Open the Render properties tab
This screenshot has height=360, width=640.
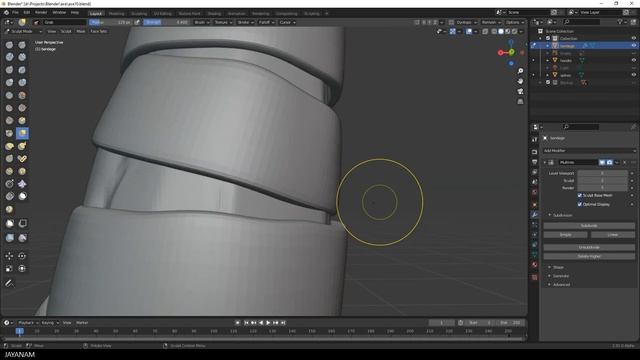coord(535,152)
